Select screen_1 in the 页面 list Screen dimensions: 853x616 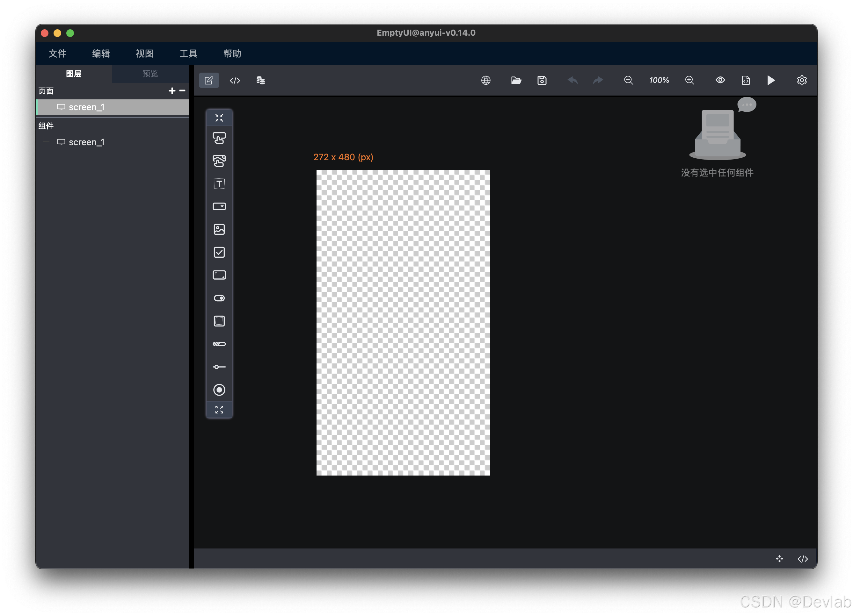pos(112,107)
